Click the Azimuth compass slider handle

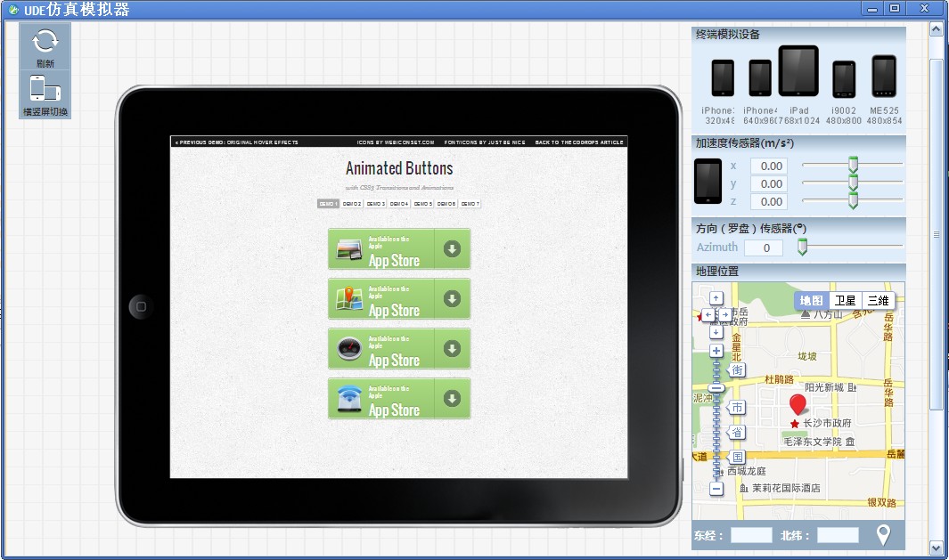coord(802,247)
